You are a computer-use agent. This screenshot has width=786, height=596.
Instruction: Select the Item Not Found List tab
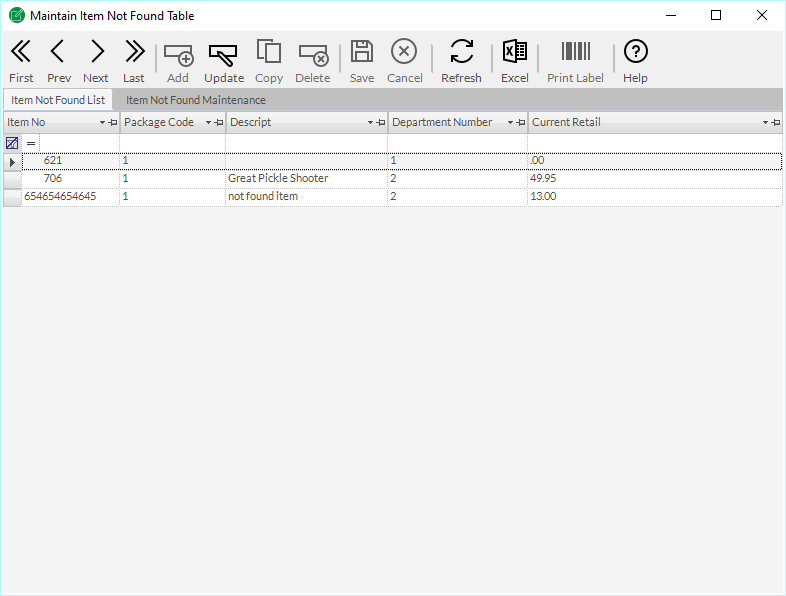click(x=57, y=100)
